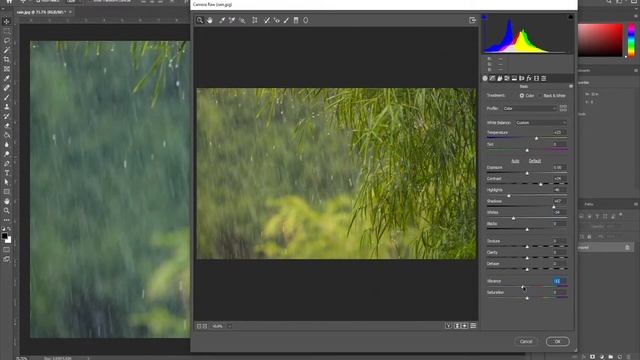The height and width of the screenshot is (360, 640).
Task: Cycle Before/After views icon
Action: 448,326
